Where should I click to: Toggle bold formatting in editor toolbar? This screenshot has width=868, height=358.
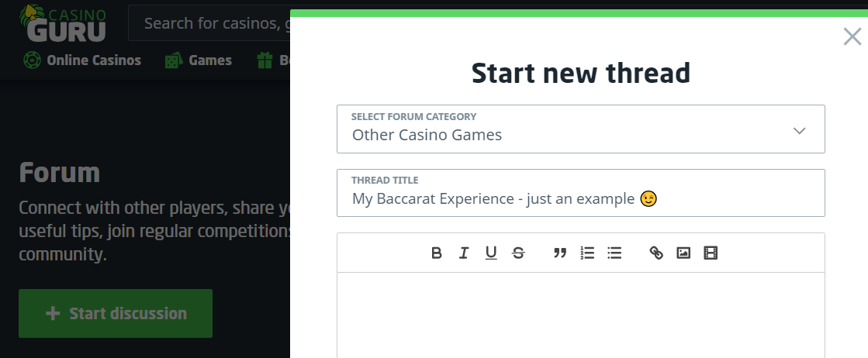[437, 253]
